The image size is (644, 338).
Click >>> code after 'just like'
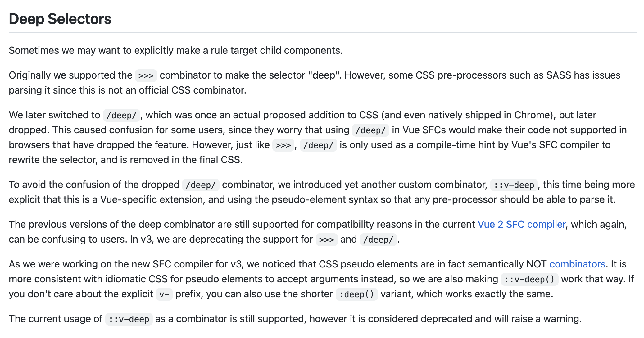[x=283, y=145]
